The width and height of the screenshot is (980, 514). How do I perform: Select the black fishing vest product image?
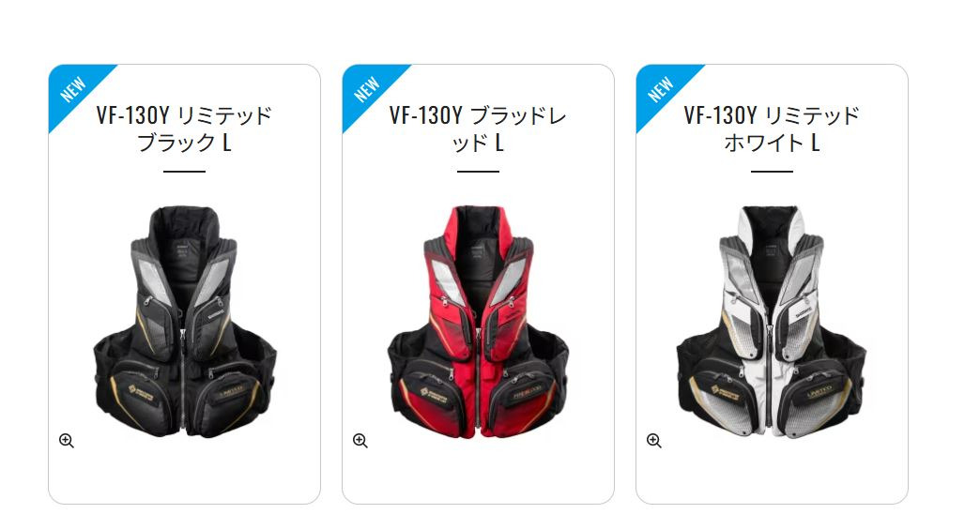click(x=184, y=321)
